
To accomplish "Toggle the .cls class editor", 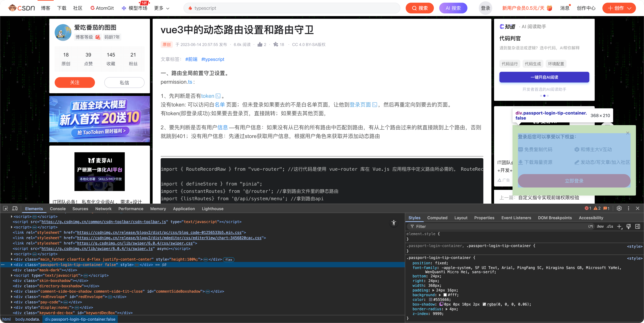I will pyautogui.click(x=610, y=227).
